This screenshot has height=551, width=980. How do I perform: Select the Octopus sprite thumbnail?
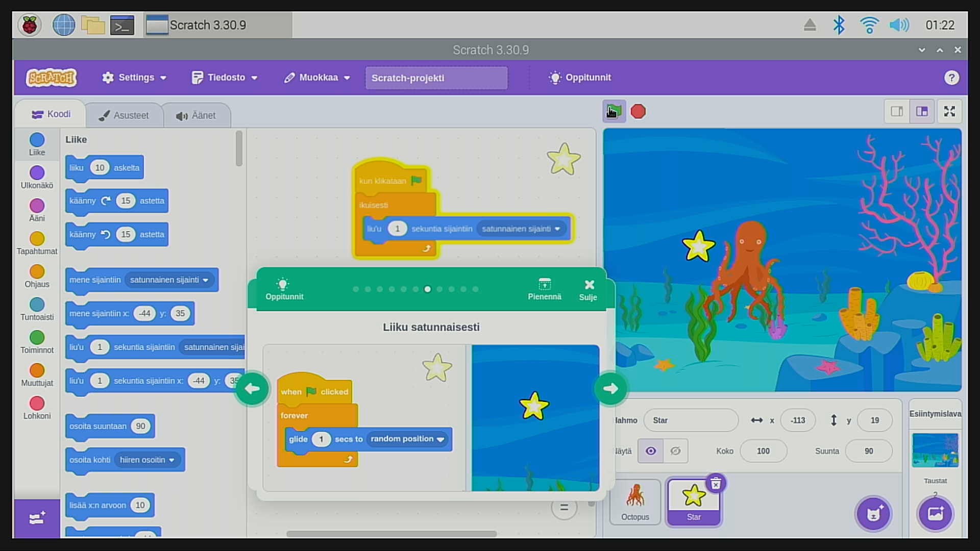click(x=635, y=502)
